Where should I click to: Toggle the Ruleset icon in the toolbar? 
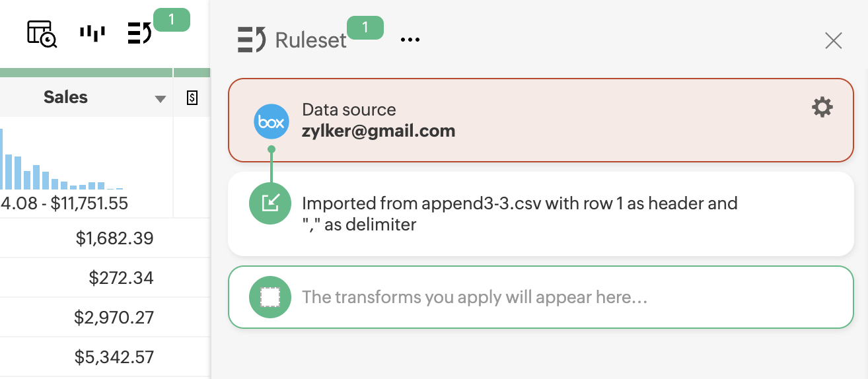139,33
